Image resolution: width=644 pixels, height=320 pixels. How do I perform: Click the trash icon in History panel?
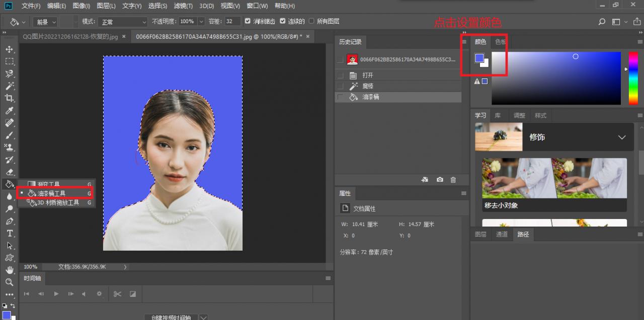tap(453, 179)
